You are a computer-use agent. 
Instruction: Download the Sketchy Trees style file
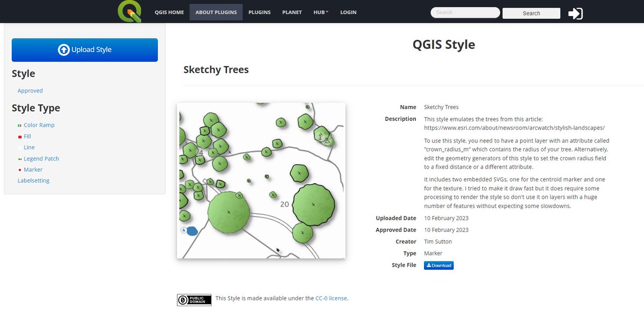[438, 265]
